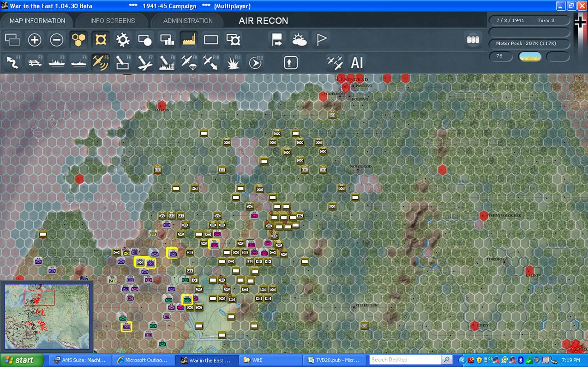Open the ADMINISTRATION tab
The image size is (588, 367).
[x=188, y=21]
